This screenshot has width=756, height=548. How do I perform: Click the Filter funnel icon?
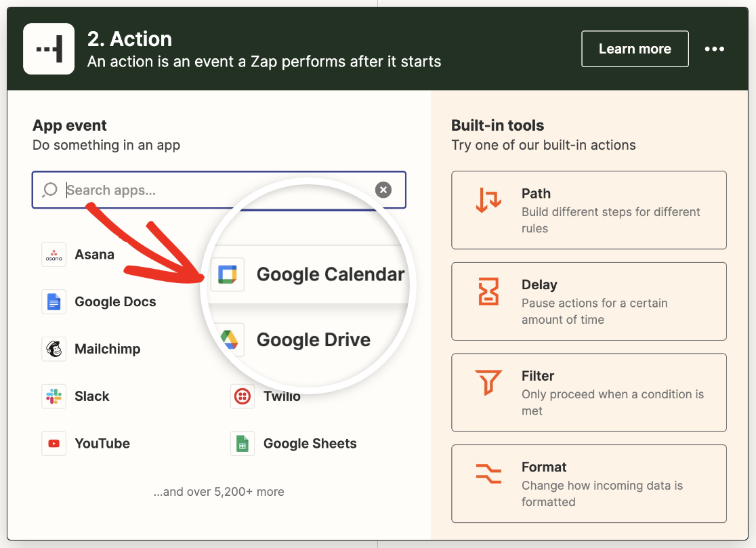[488, 382]
